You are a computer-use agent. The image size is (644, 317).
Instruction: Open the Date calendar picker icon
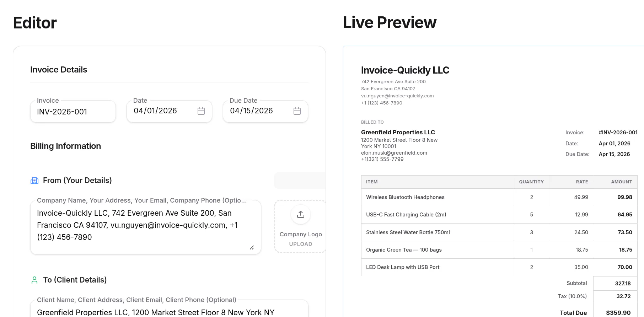(201, 111)
